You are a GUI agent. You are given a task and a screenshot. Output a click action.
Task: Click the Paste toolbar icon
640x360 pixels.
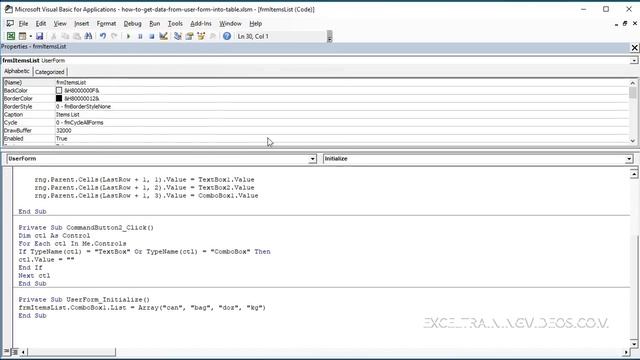(76, 36)
